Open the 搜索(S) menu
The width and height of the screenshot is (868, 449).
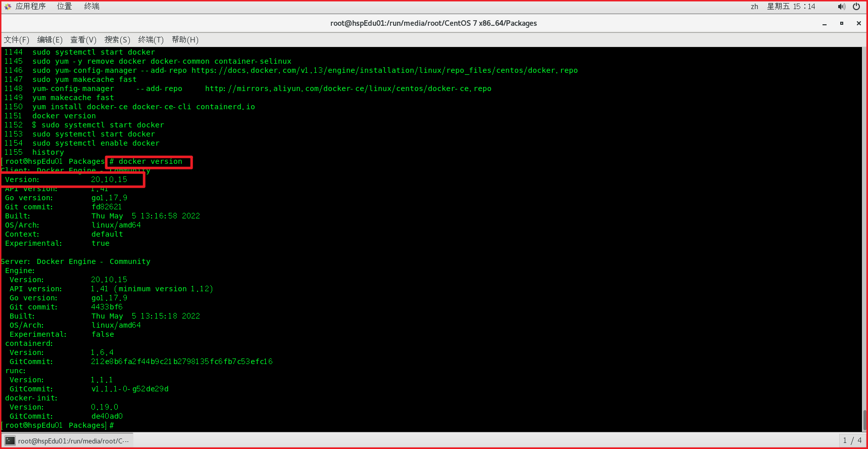(x=117, y=39)
